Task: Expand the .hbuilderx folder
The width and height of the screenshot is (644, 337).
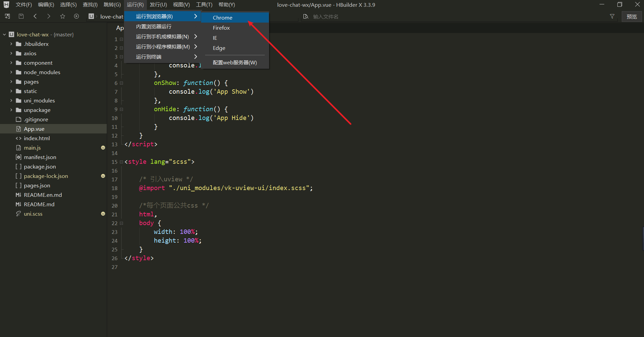Action: 11,44
